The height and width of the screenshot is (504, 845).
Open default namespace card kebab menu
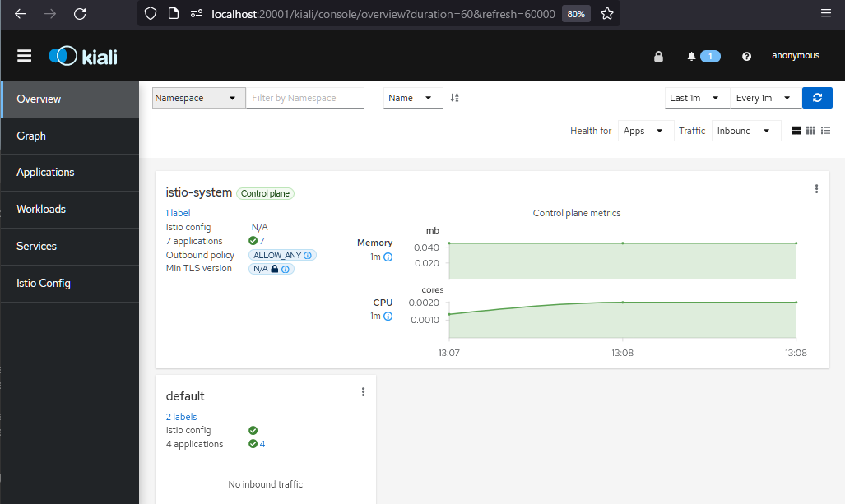click(363, 392)
